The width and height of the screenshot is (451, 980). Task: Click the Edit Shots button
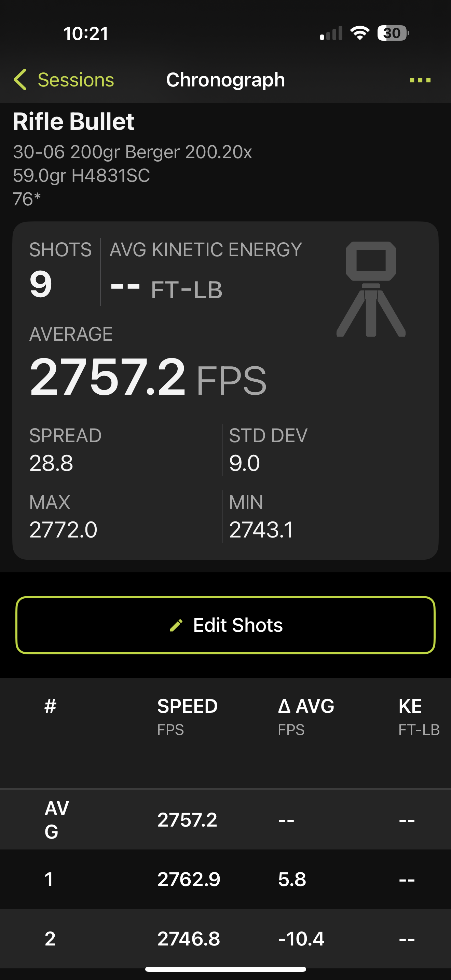tap(225, 625)
